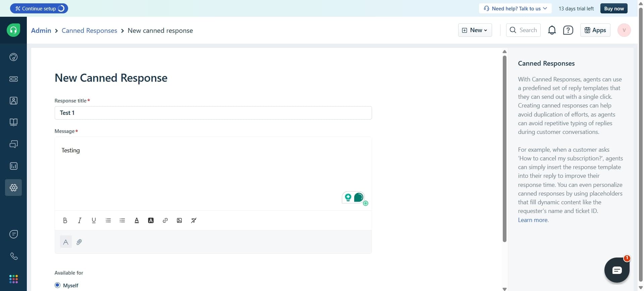Insert an image in message

point(179,220)
